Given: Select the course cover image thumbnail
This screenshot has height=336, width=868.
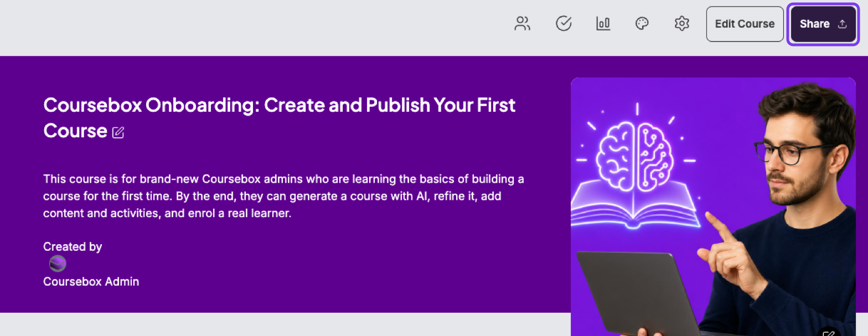Looking at the screenshot, I should click(x=714, y=206).
